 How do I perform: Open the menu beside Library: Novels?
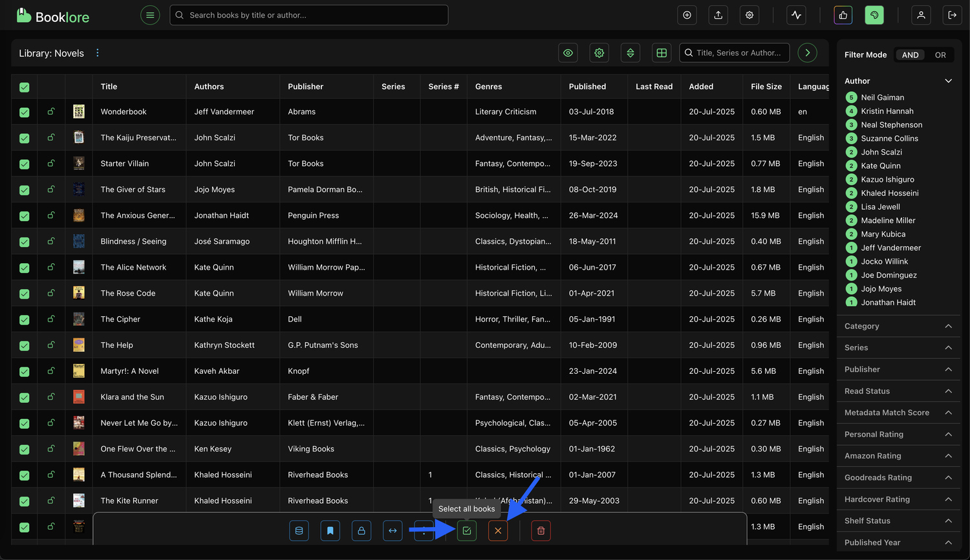pos(97,52)
